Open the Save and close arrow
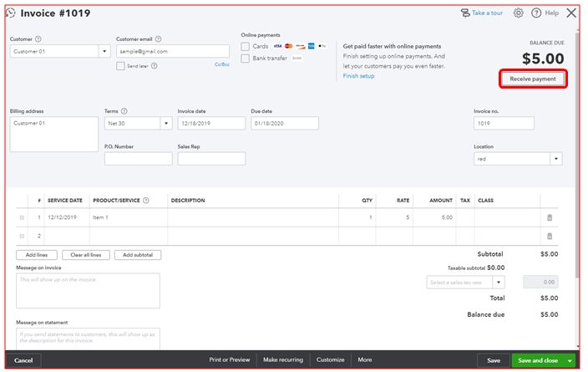 (570, 360)
